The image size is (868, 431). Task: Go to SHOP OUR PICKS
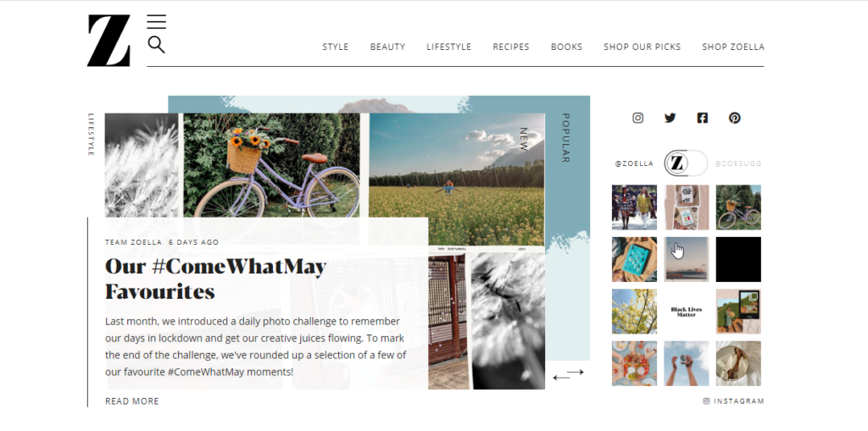[643, 47]
